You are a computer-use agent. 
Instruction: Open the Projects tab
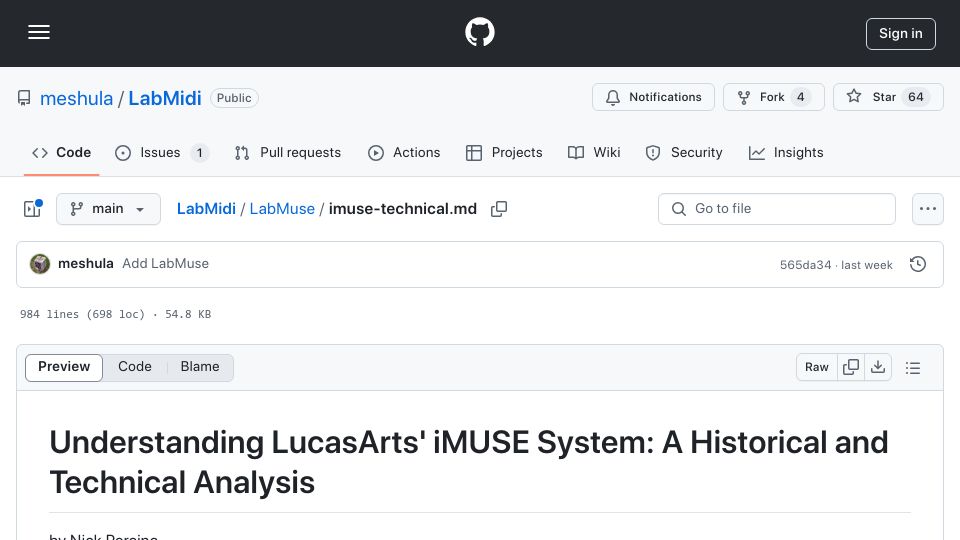[504, 152]
